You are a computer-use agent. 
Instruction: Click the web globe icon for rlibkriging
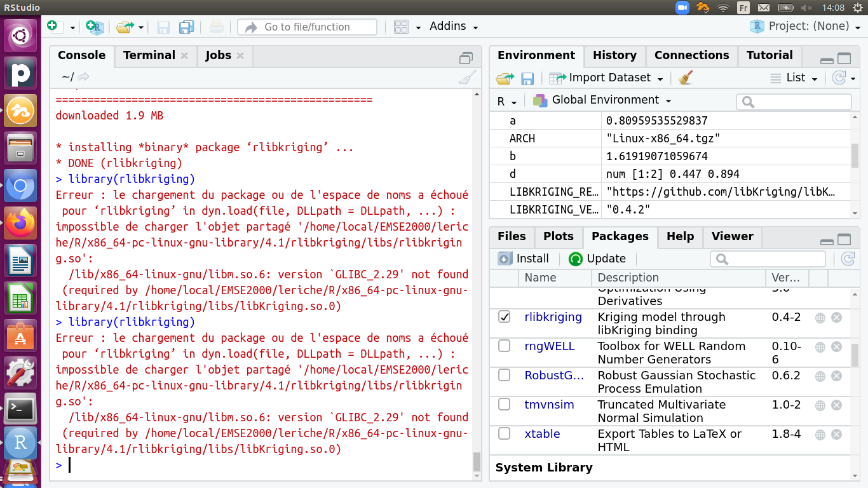[820, 318]
